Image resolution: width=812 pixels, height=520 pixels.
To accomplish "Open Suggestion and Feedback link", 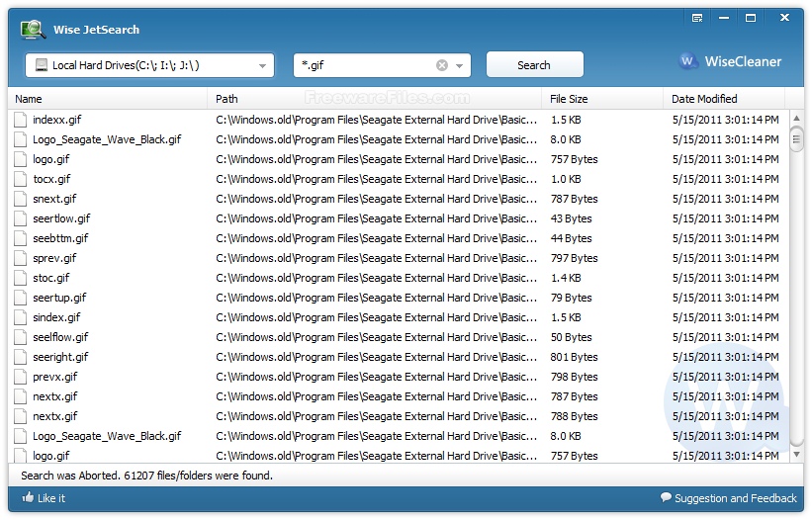I will [736, 497].
